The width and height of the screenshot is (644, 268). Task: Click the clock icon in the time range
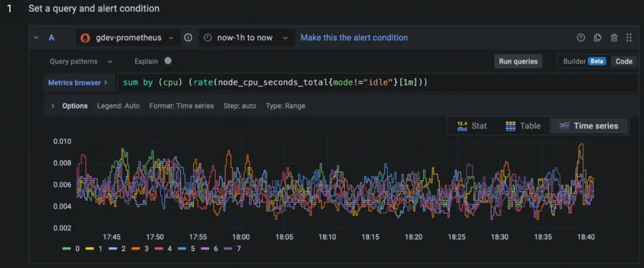point(208,38)
